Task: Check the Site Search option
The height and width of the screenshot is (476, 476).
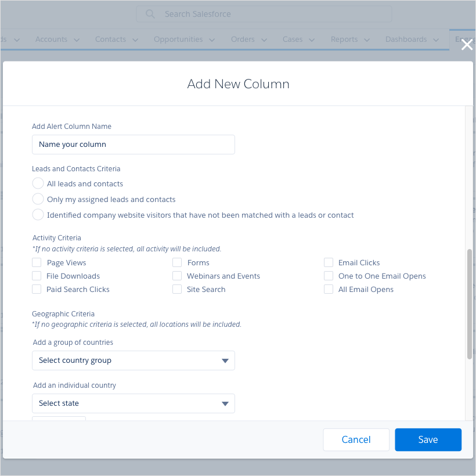Action: tap(177, 289)
